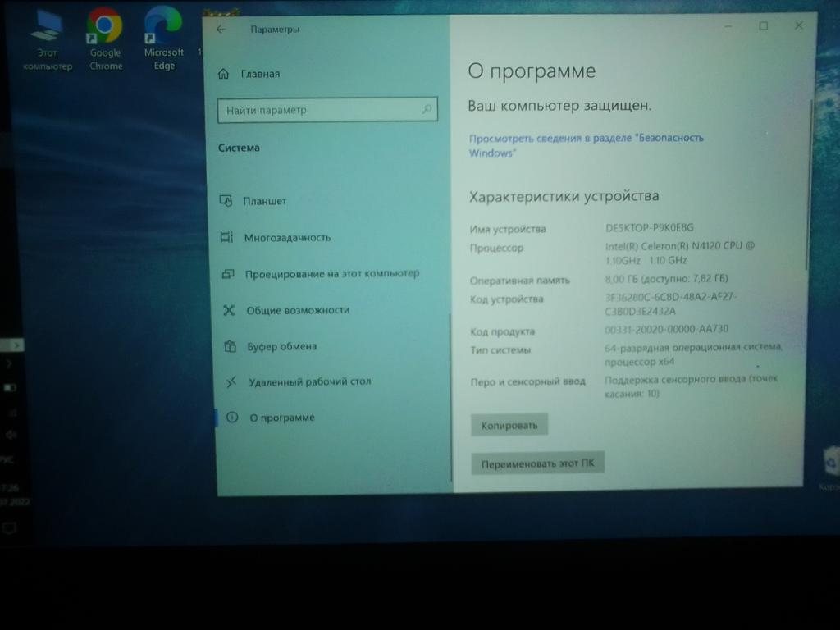Click the Recycle Bin desktop icon
This screenshot has width=840, height=630.
point(830,464)
